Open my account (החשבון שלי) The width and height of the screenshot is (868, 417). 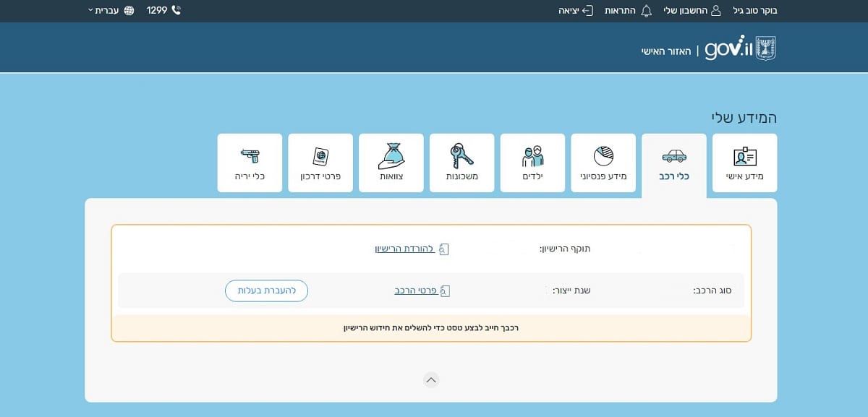[x=685, y=11]
